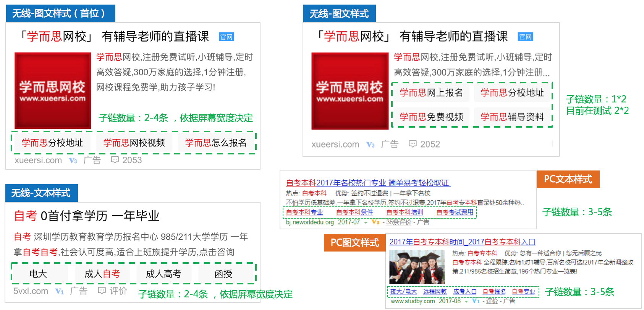Click the 学而思网校视频 sublink
This screenshot has width=644, height=310.
[x=134, y=143]
